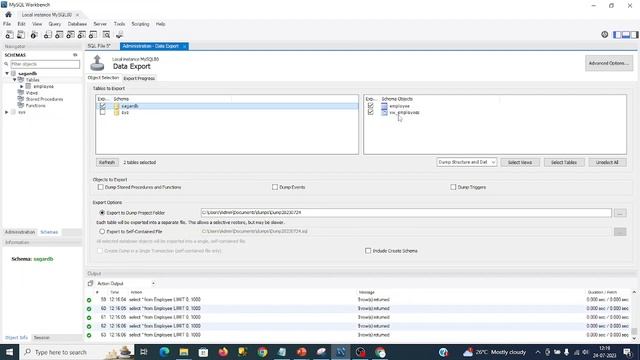The image size is (640, 360).
Task: Open the Database menu
Action: click(77, 24)
